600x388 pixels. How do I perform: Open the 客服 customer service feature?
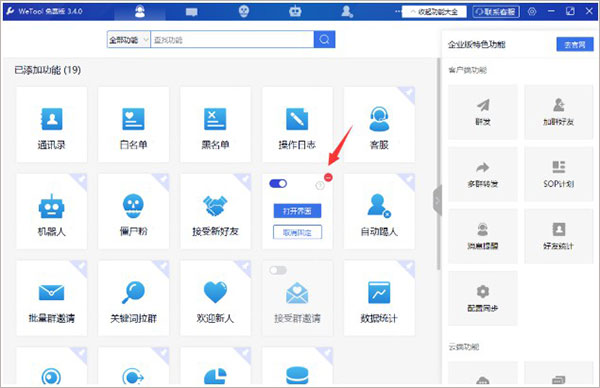pyautogui.click(x=379, y=125)
